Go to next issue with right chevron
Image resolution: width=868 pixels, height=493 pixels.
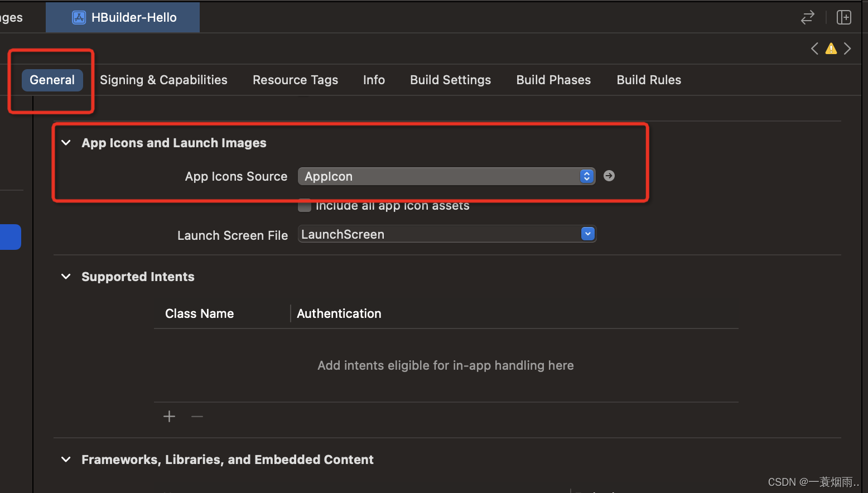(x=847, y=49)
